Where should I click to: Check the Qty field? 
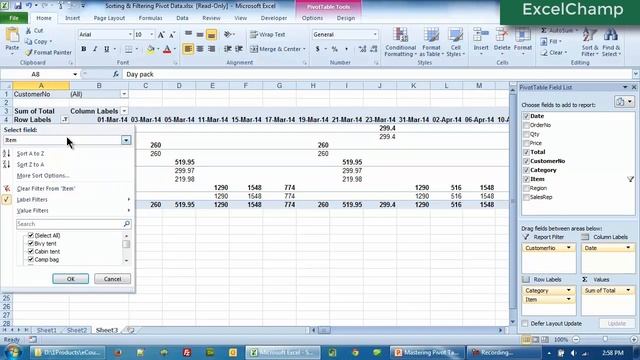coord(526,134)
